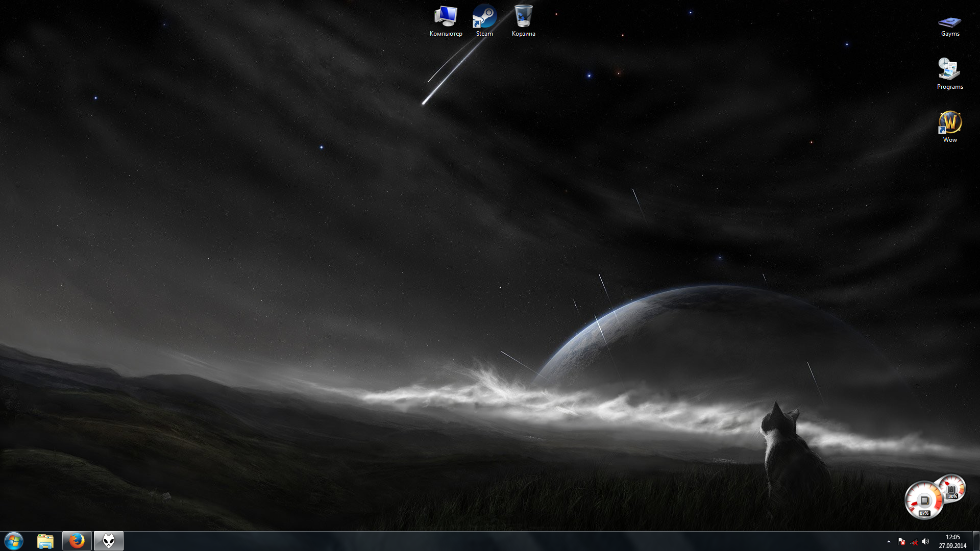980x551 pixels.
Task: Select the Programs desktop shortcut
Action: (950, 70)
